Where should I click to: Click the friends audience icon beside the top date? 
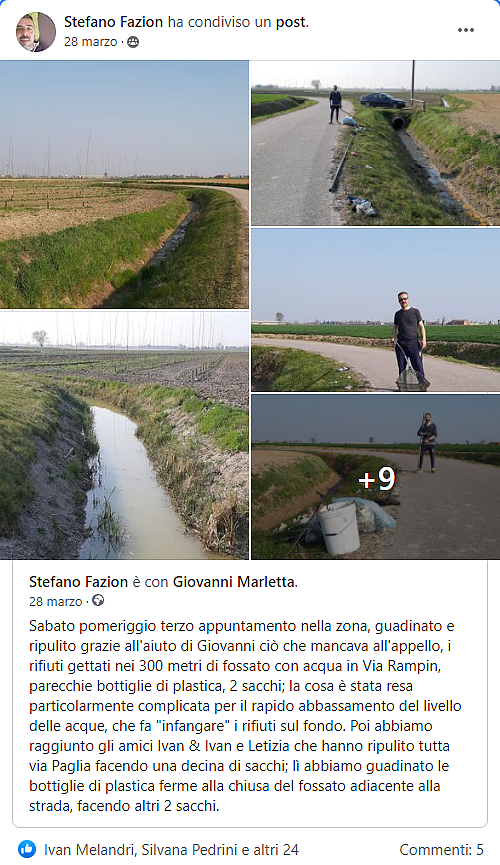click(x=133, y=42)
